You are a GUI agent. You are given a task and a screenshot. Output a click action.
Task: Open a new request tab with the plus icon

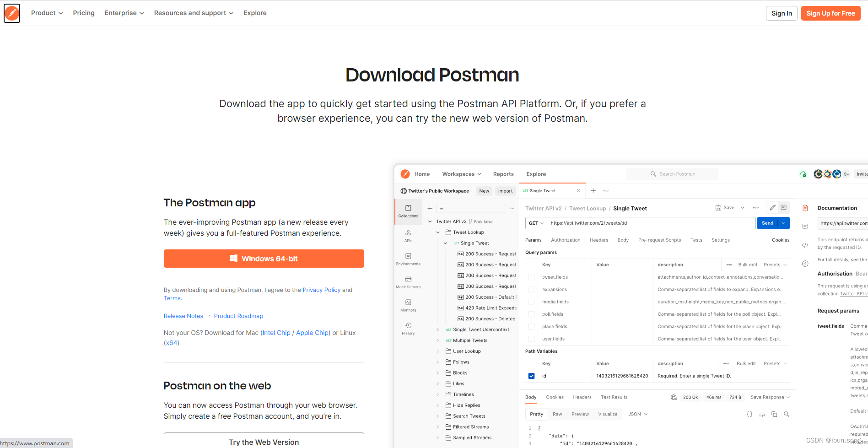[593, 191]
